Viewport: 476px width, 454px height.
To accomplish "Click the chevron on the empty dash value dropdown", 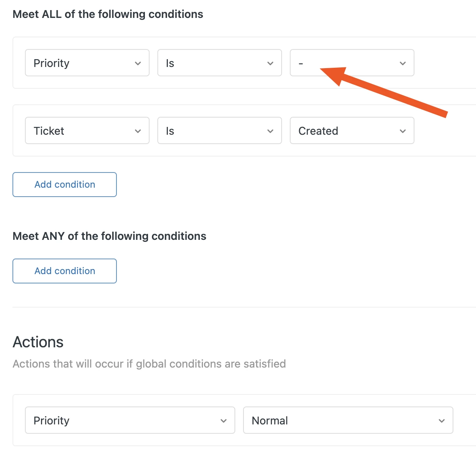I will click(x=403, y=63).
